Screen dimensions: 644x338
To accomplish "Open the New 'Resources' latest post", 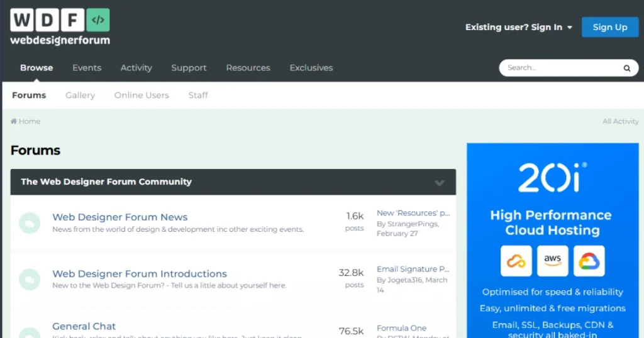I will (413, 213).
